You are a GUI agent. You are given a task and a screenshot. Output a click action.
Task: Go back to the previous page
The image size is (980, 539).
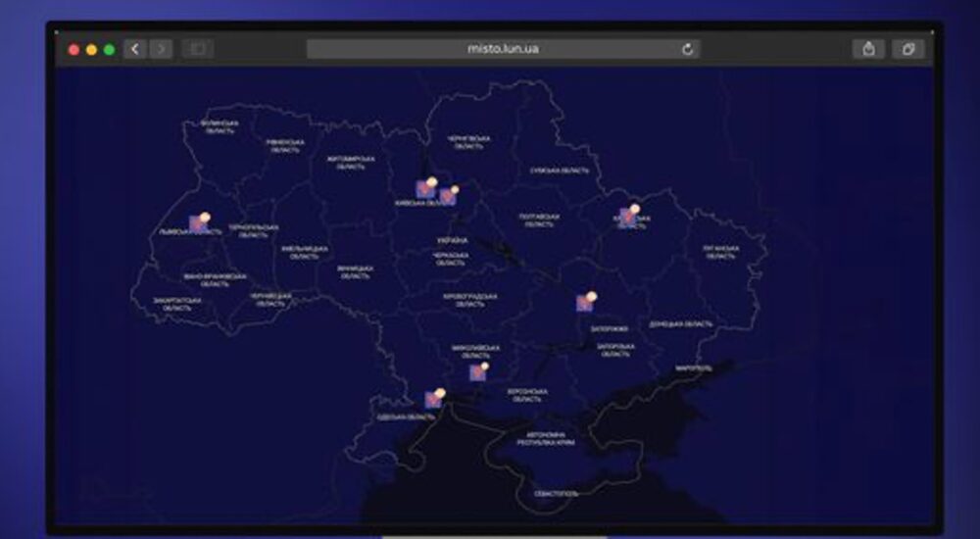(x=135, y=49)
